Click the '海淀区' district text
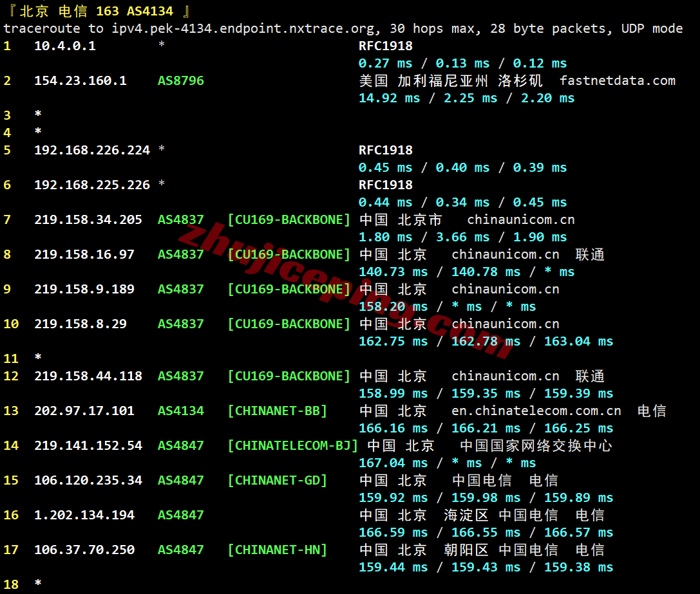 (x=466, y=516)
